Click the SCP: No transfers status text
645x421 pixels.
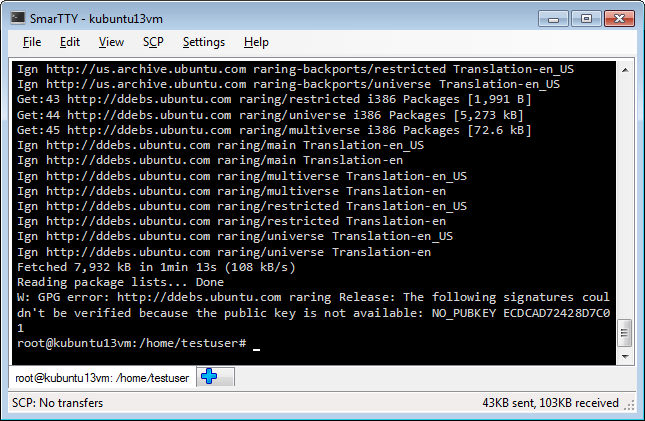(x=58, y=402)
